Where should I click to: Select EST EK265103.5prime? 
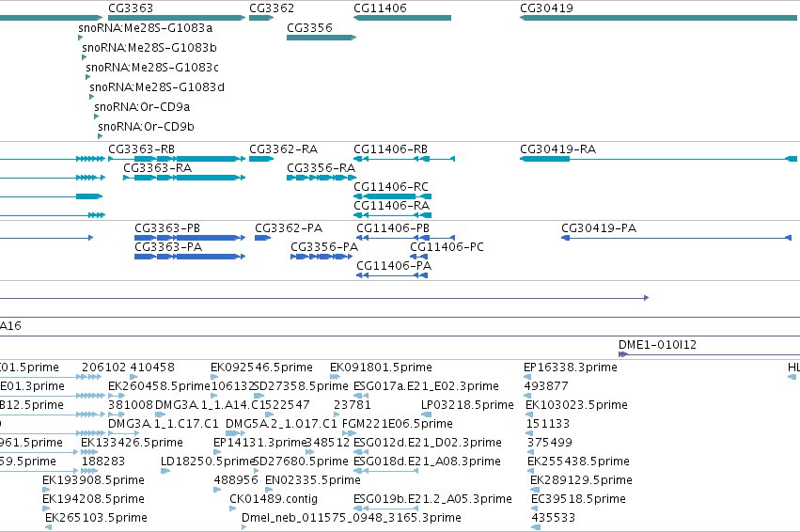(x=97, y=518)
